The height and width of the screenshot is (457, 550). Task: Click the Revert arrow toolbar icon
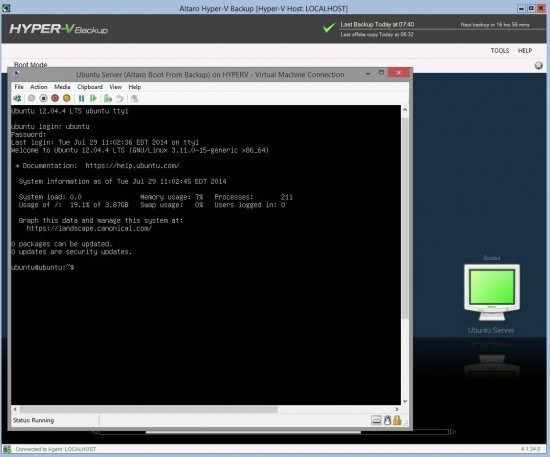[x=120, y=99]
